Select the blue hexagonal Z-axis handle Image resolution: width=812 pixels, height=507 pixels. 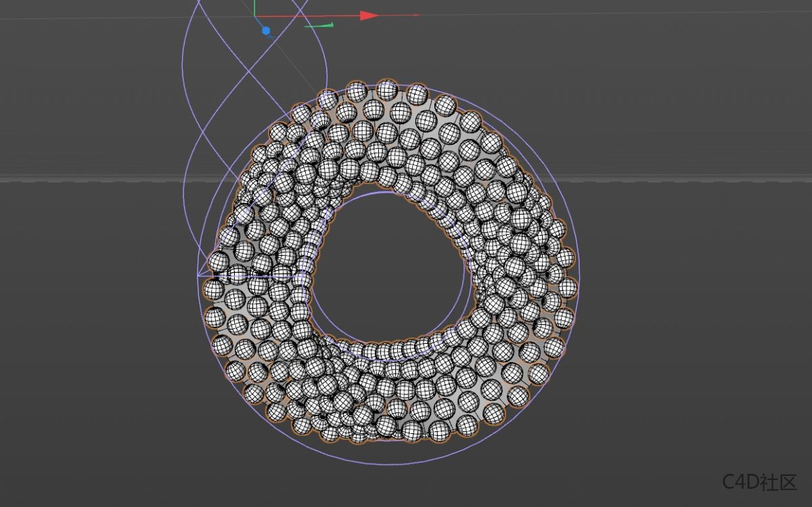tap(266, 30)
